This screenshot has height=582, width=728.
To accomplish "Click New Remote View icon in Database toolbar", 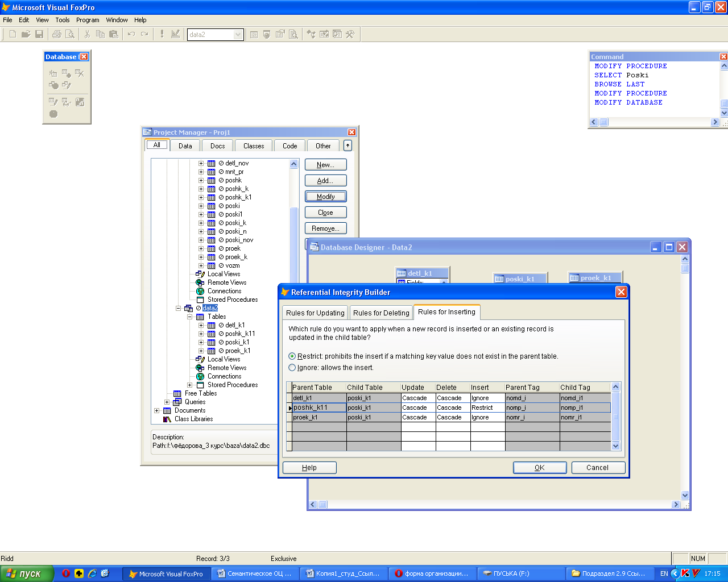I will (x=53, y=85).
